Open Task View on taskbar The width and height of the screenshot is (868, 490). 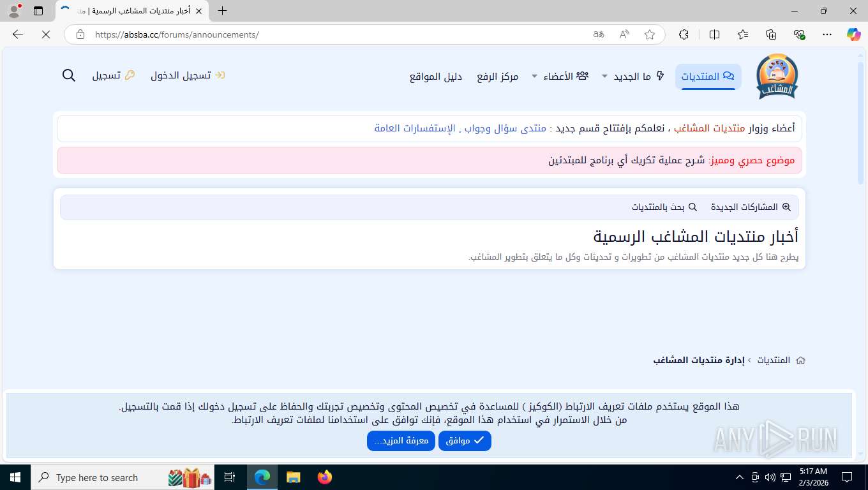tap(230, 477)
